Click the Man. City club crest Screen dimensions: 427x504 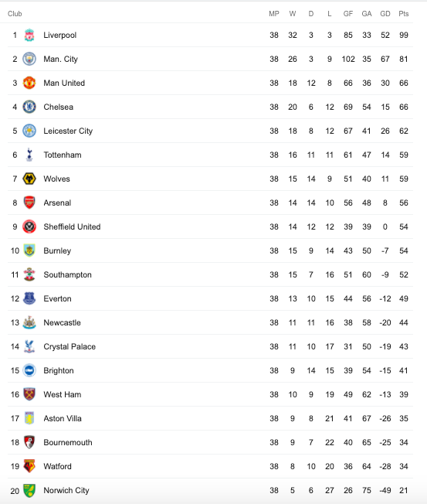[29, 59]
